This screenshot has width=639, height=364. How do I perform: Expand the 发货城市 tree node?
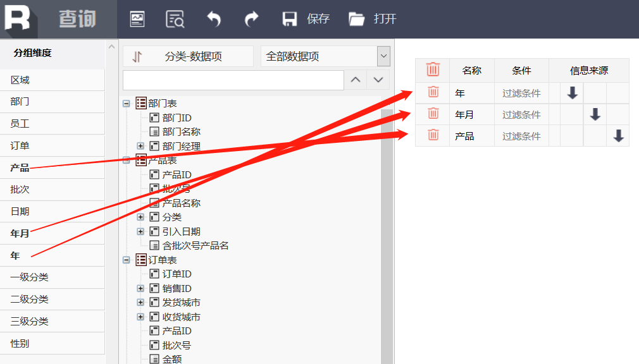[140, 303]
